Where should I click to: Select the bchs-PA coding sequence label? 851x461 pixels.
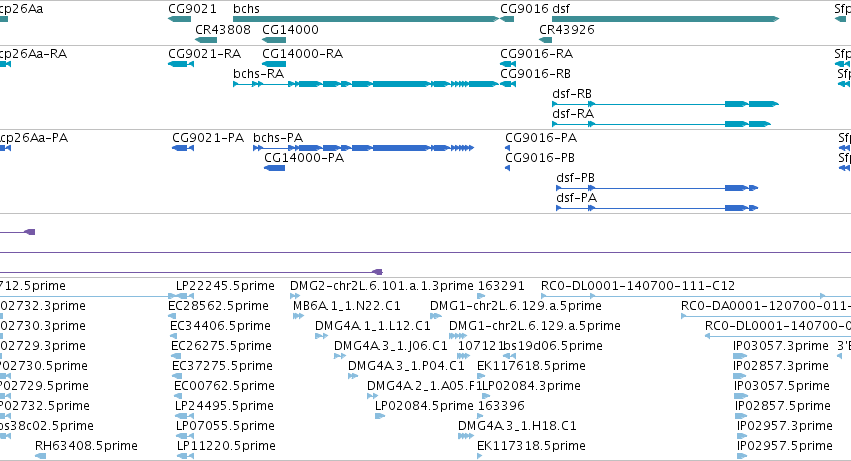point(278,138)
